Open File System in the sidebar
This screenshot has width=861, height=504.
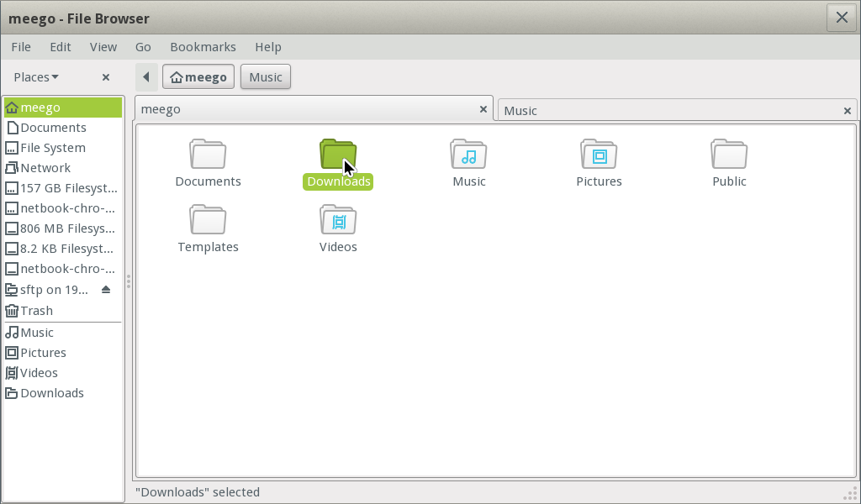click(63, 148)
